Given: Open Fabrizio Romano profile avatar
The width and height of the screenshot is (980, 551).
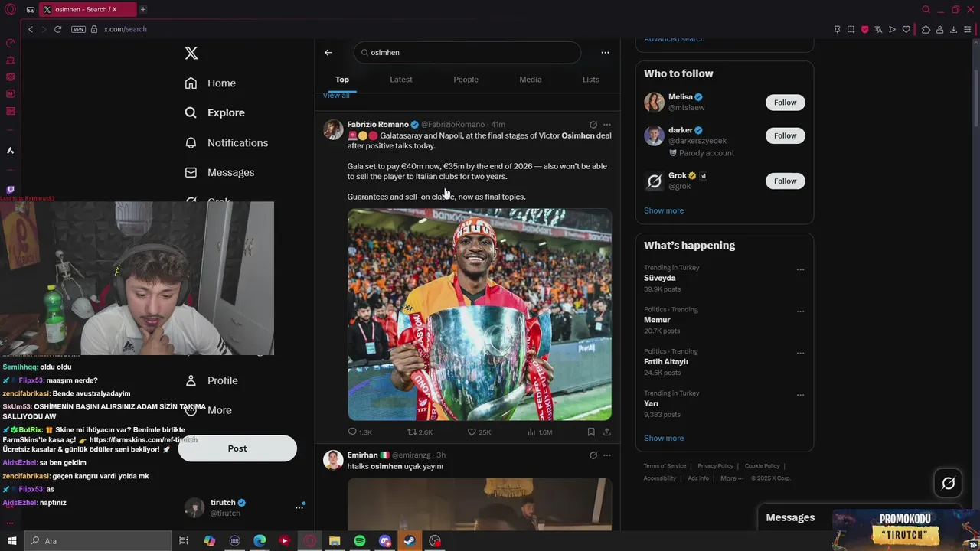Looking at the screenshot, I should point(333,129).
